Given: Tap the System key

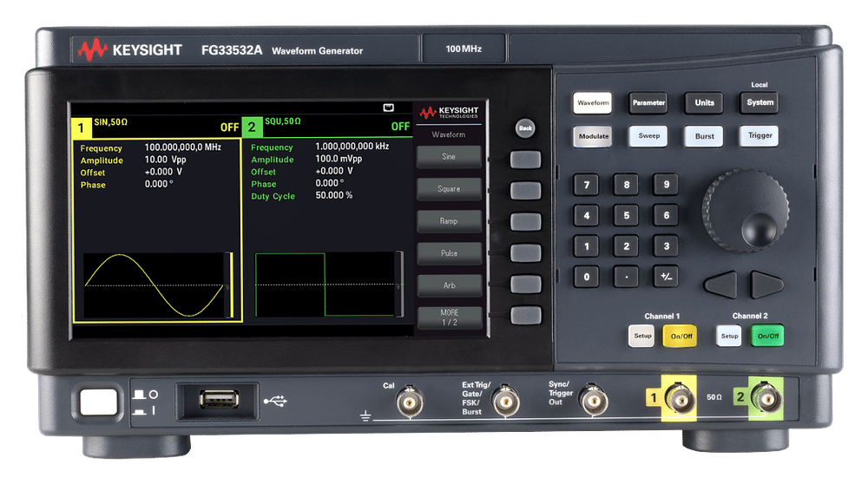Looking at the screenshot, I should [x=759, y=102].
